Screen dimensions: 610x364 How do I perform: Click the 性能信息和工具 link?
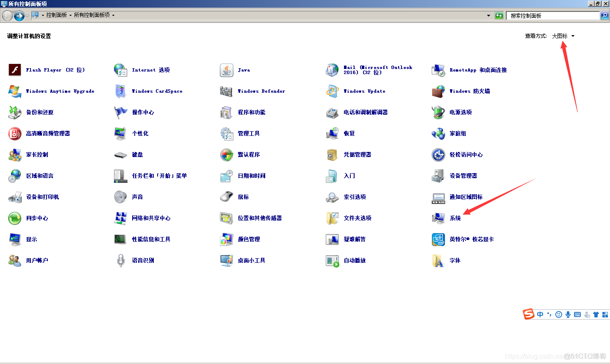click(x=151, y=239)
